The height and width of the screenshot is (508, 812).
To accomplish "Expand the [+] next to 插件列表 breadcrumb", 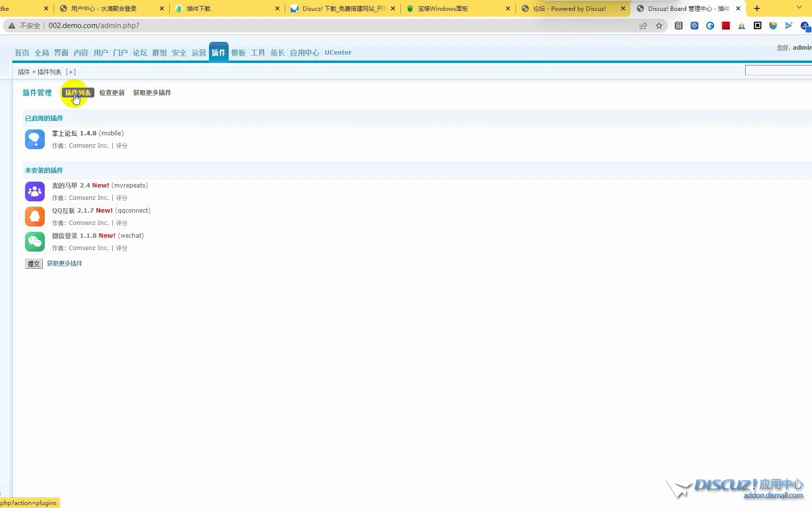I will pos(71,72).
